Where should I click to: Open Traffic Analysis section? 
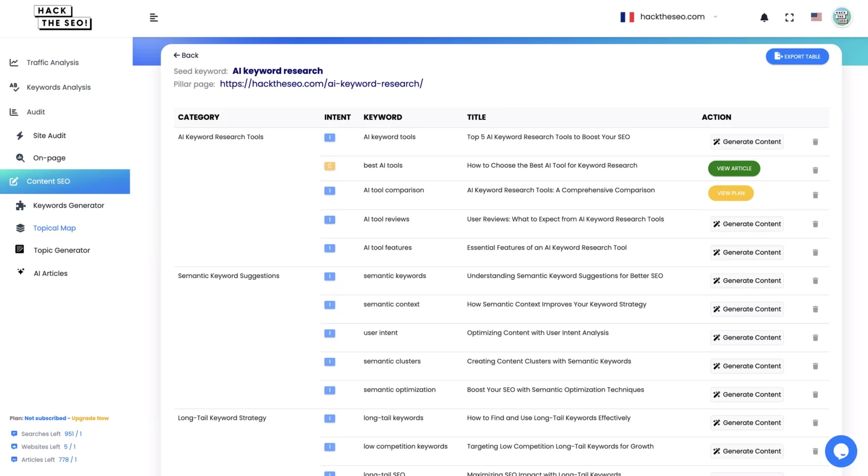(x=53, y=63)
